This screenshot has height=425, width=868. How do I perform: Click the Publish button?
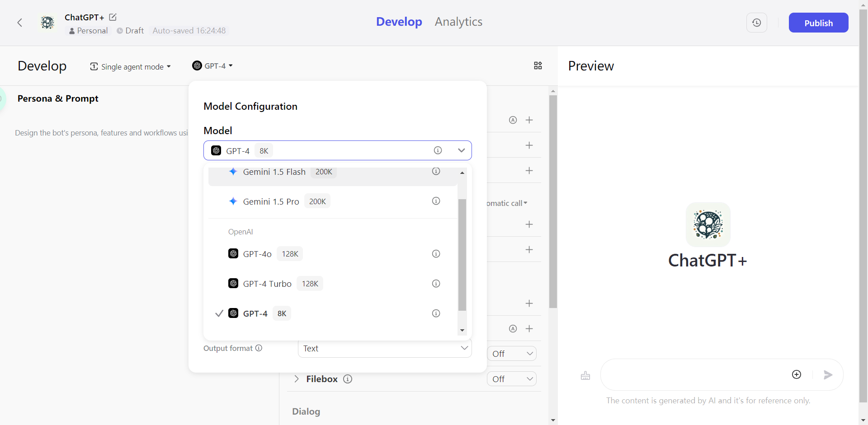click(818, 23)
